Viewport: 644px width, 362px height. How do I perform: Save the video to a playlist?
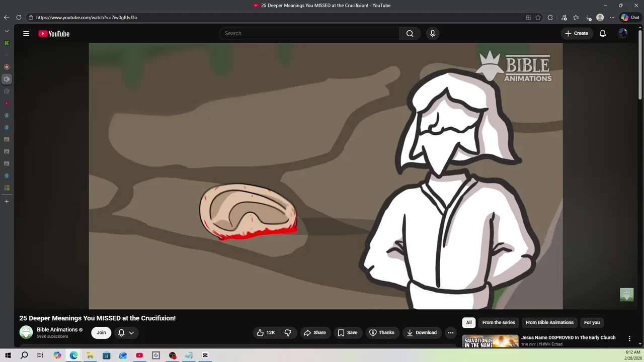pos(348,333)
